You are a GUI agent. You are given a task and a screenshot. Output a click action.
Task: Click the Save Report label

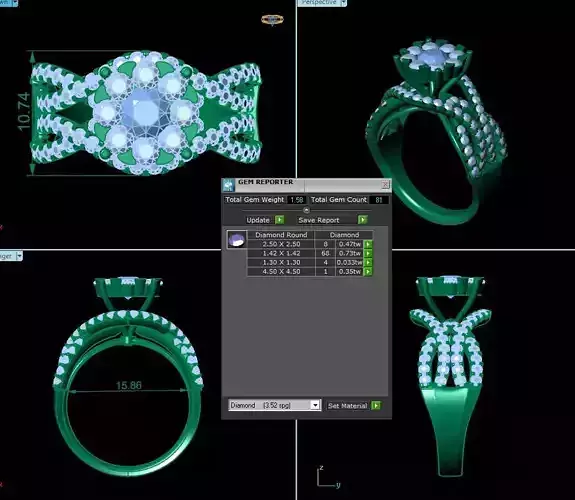(x=319, y=220)
